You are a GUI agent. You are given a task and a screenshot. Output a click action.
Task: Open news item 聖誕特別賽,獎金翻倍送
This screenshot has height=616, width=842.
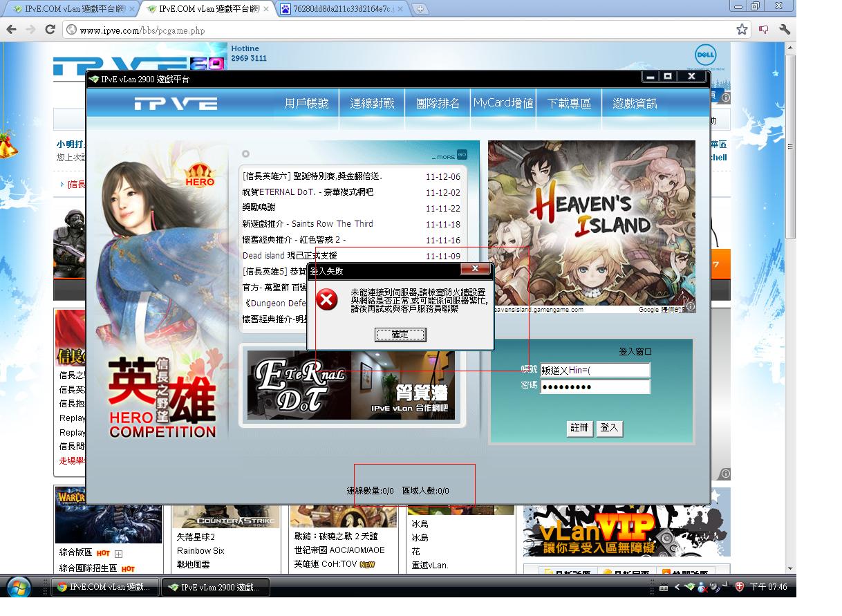tap(312, 176)
